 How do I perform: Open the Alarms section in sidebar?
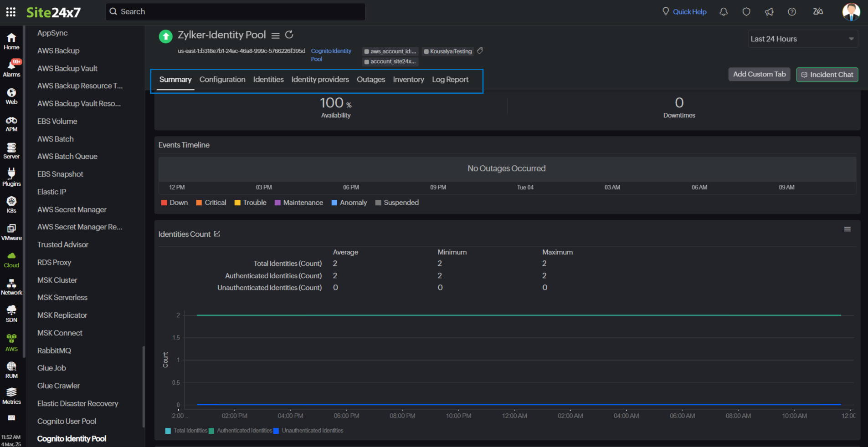click(x=11, y=68)
